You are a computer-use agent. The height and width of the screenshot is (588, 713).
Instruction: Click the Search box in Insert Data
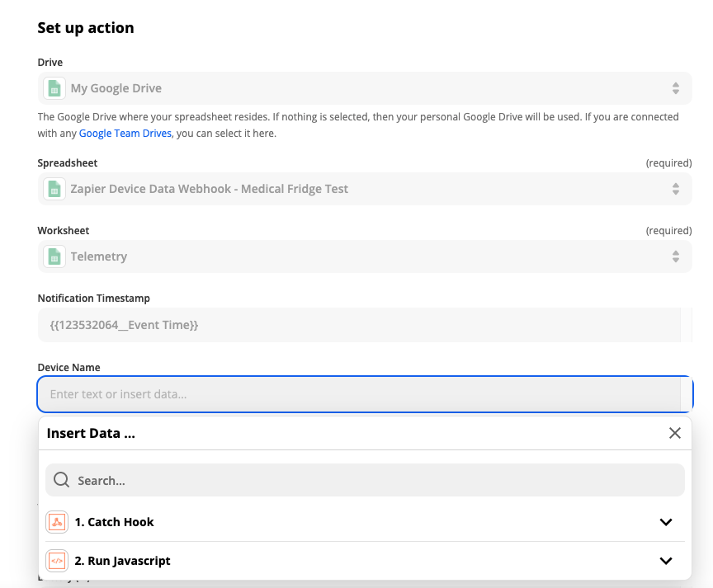(x=365, y=480)
